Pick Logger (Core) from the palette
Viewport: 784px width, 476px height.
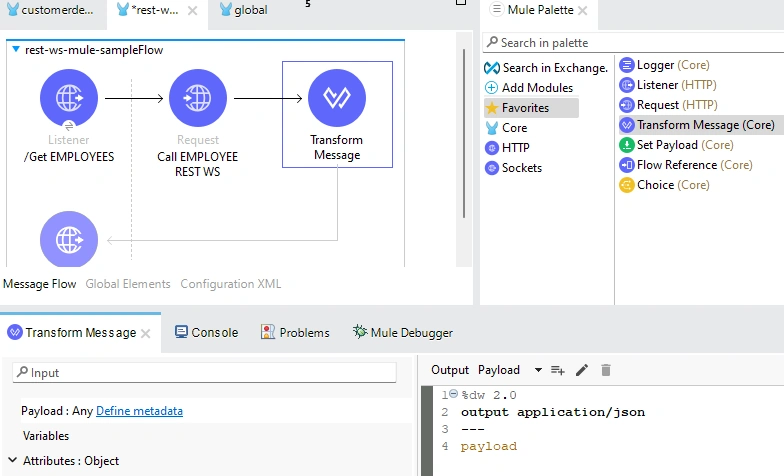click(x=664, y=64)
